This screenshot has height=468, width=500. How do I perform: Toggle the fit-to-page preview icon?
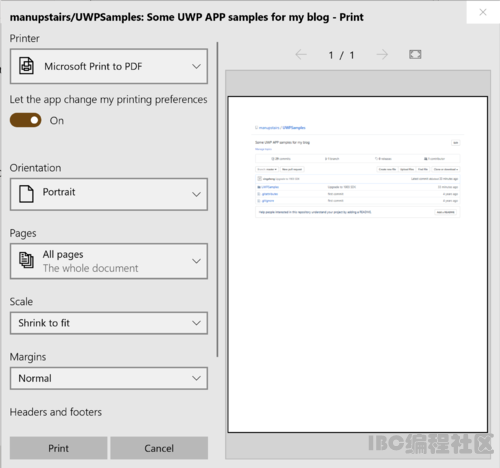[x=415, y=54]
